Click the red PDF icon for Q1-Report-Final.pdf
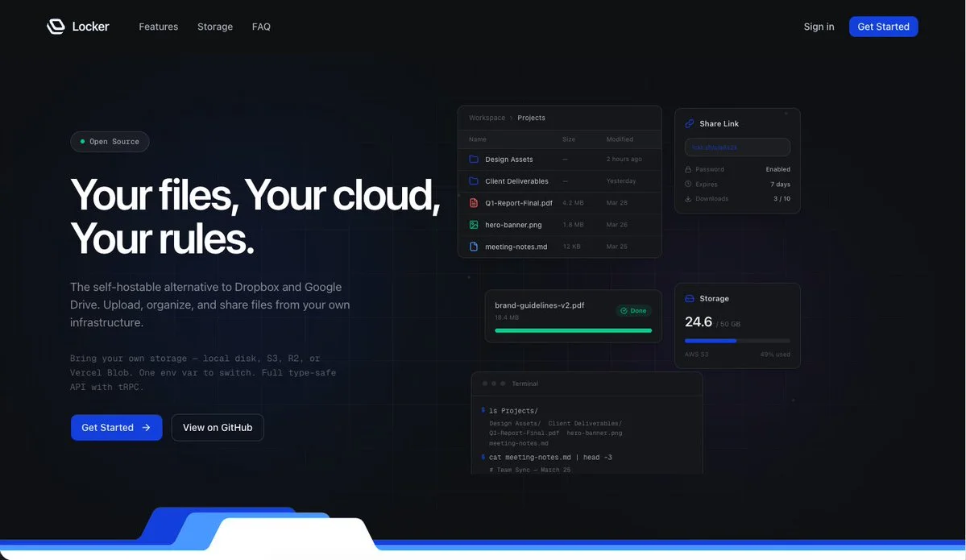 coord(474,203)
